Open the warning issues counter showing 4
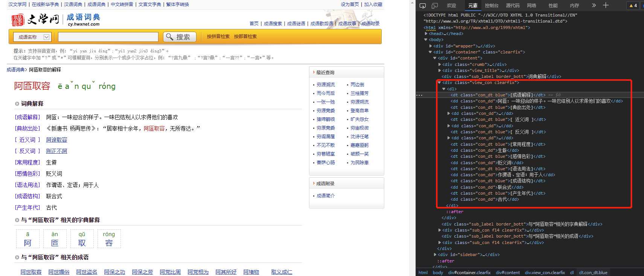644x276 pixels. (633, 5)
